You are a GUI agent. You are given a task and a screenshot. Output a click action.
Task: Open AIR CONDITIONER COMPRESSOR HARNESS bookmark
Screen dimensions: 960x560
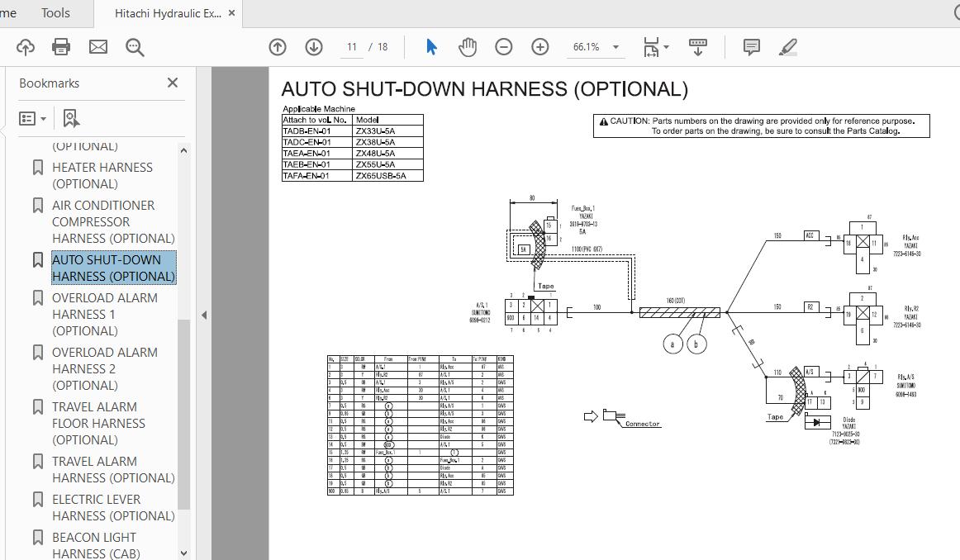click(x=113, y=221)
